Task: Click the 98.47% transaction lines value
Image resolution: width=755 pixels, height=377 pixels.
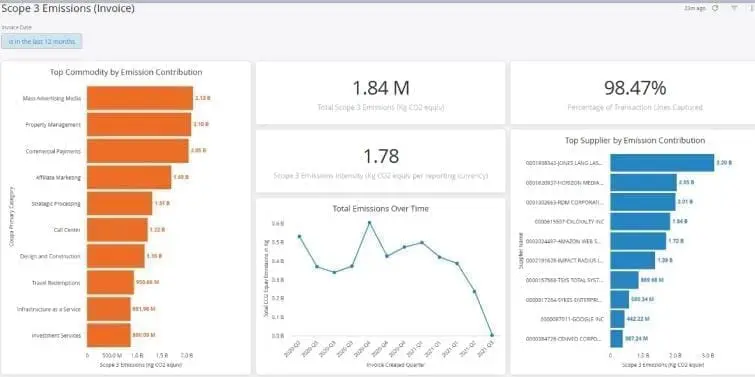Action: pos(635,88)
